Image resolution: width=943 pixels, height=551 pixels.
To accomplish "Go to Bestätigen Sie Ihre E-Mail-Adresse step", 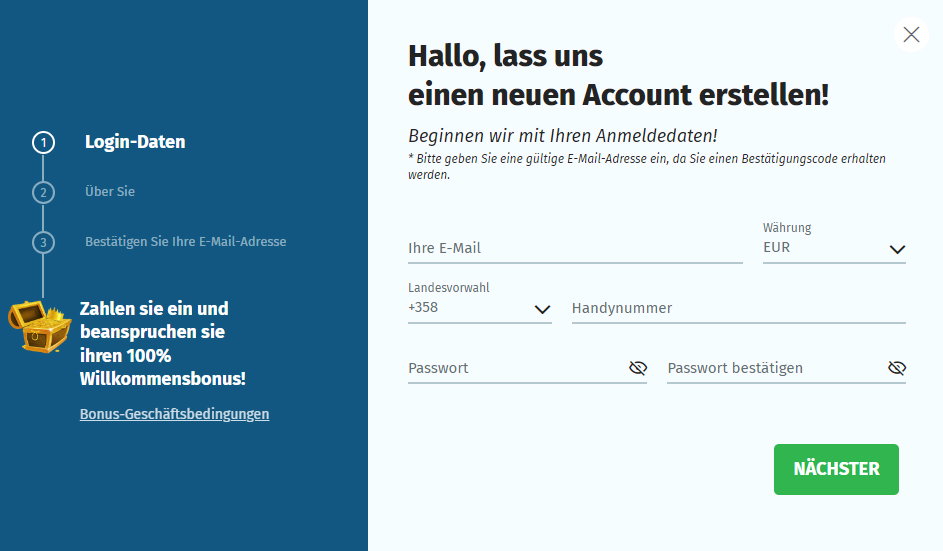I will 186,242.
